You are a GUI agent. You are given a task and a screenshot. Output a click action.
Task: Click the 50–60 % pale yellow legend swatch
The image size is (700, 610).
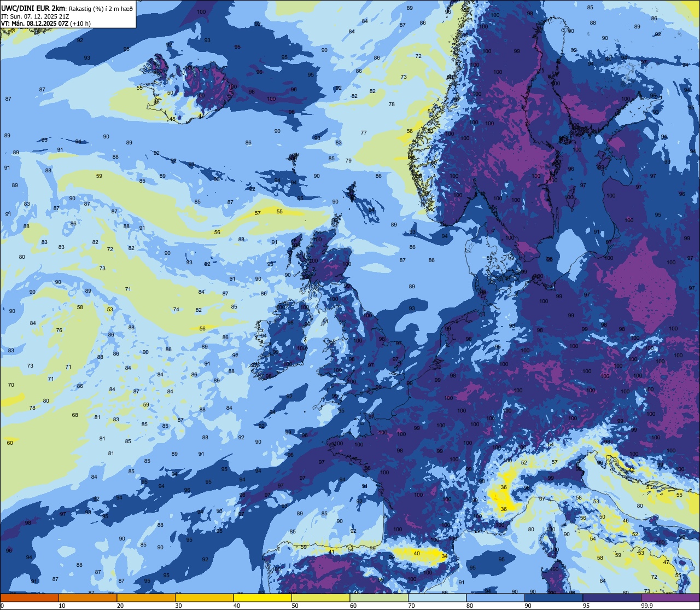coord(320,597)
